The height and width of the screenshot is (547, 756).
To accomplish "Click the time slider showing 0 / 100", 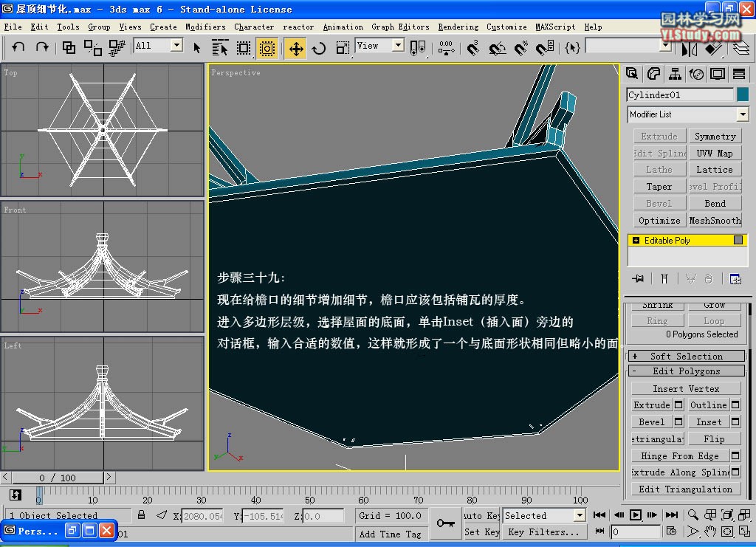I will pyautogui.click(x=58, y=478).
